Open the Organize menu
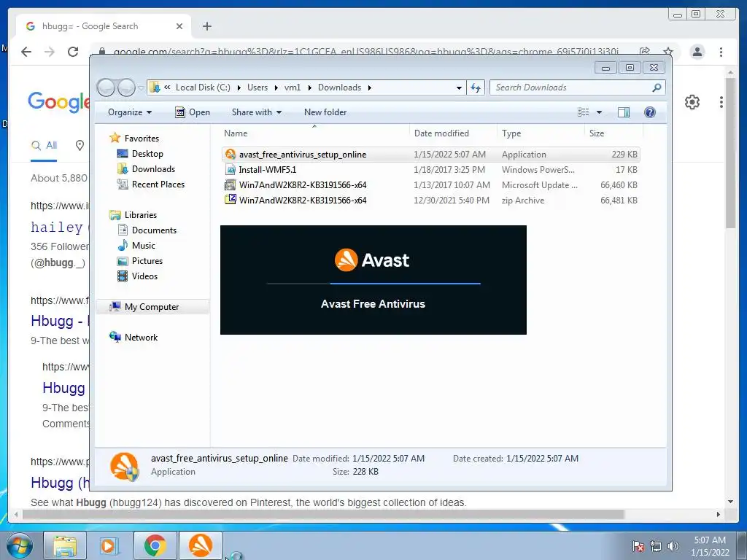The width and height of the screenshot is (747, 560). click(x=130, y=112)
